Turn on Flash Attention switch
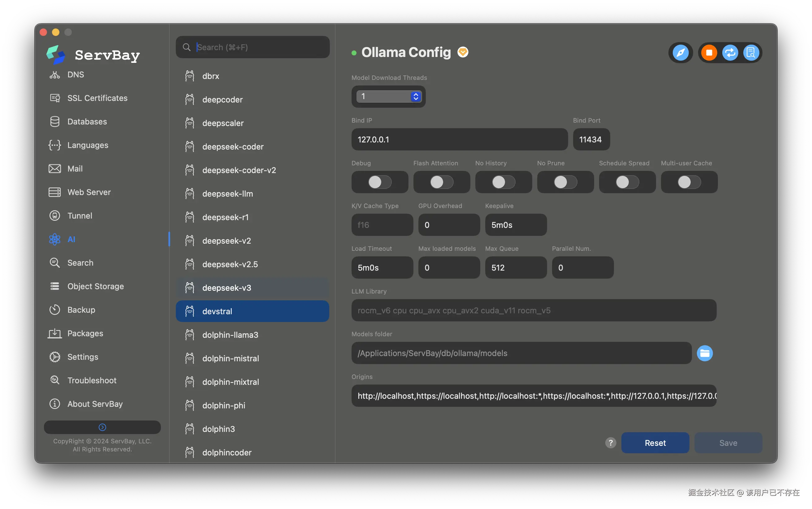 pyautogui.click(x=441, y=182)
